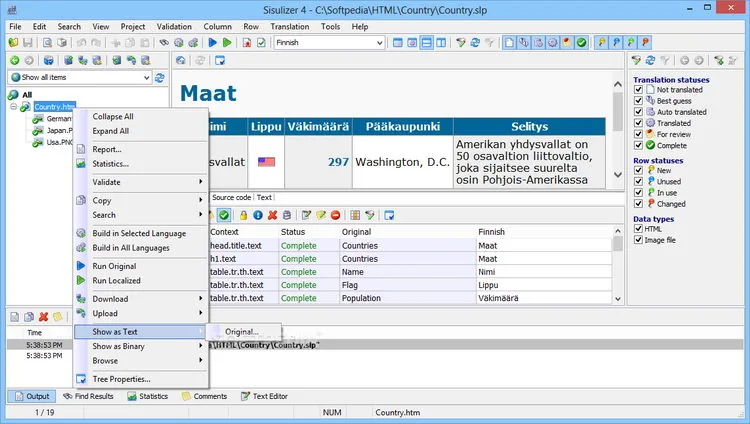This screenshot has height=424, width=750.
Task: Expand the Show as Binary submenu
Action: click(141, 346)
